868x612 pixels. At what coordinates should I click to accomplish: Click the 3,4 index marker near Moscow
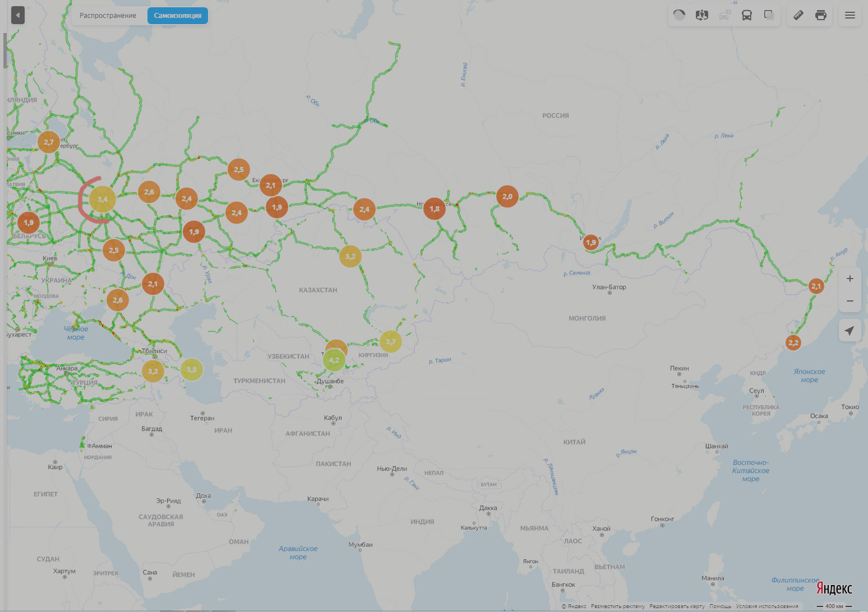tap(103, 200)
